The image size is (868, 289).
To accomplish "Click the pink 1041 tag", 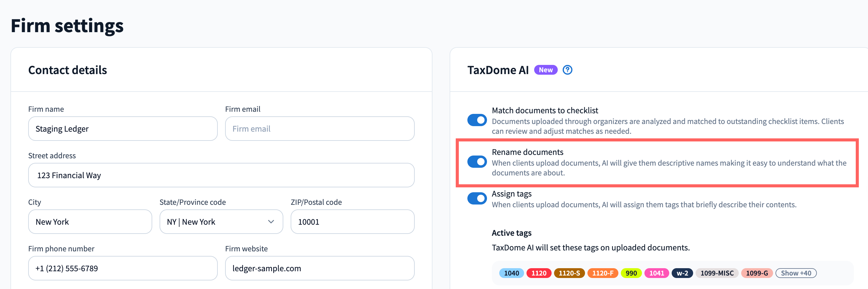I will (656, 273).
